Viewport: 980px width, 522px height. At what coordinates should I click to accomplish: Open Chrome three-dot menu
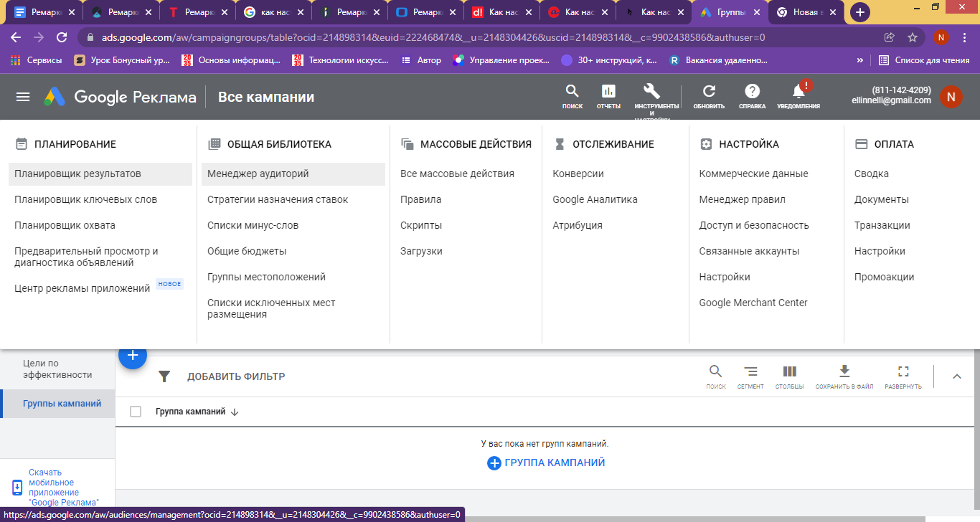coord(964,37)
